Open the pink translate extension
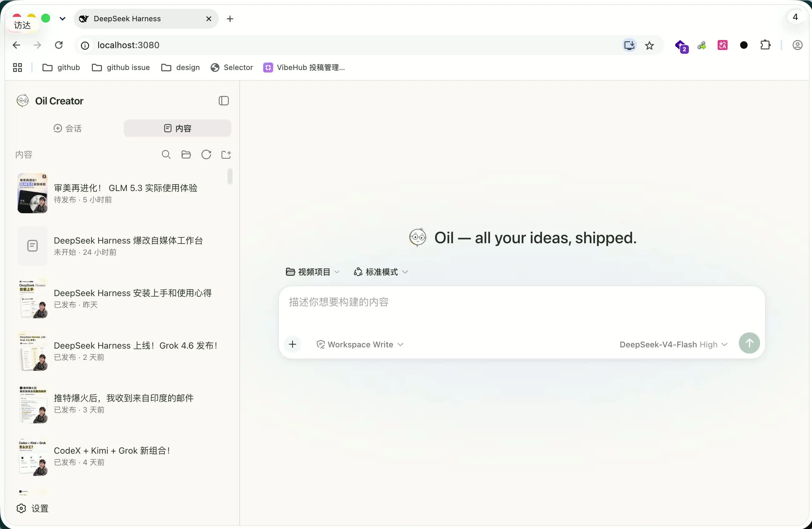Screen dimensions: 812x529 723,45
